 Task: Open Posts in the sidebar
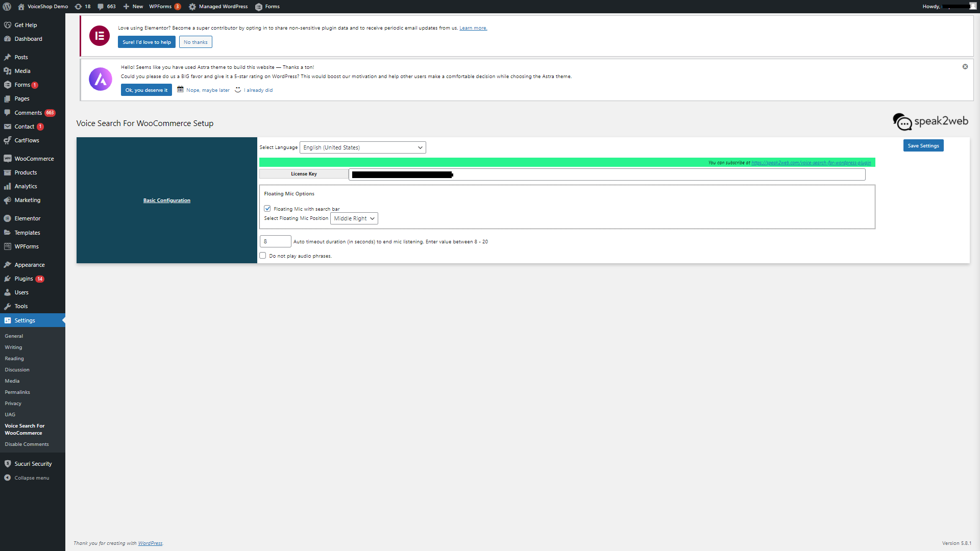click(33, 57)
